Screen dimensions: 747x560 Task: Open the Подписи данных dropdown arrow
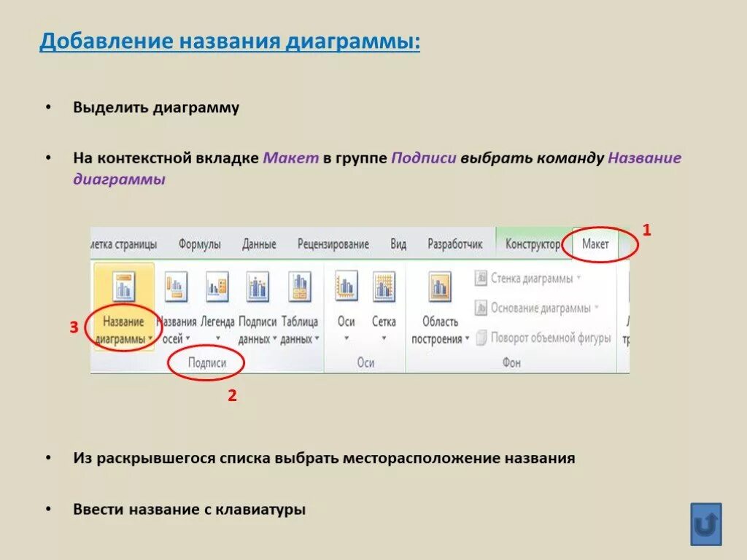274,338
